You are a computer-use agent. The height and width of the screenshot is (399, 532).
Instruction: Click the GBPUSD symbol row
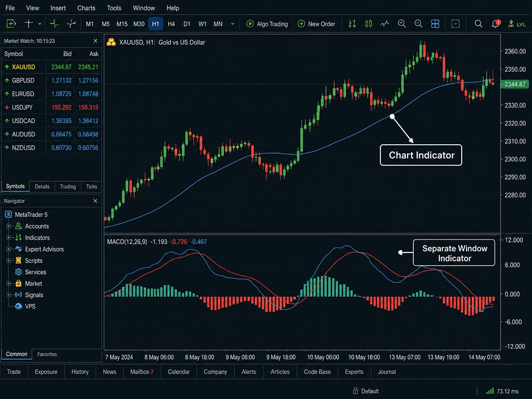[52, 80]
